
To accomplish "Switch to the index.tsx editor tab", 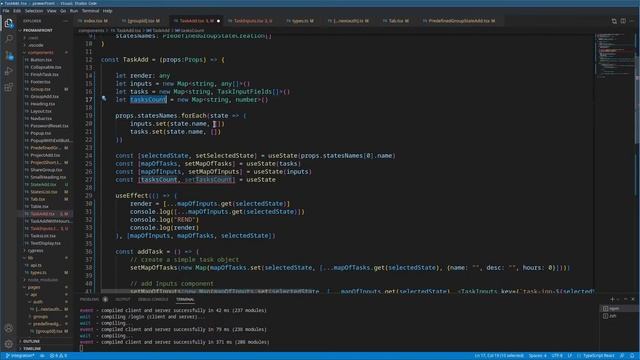I will point(96,21).
